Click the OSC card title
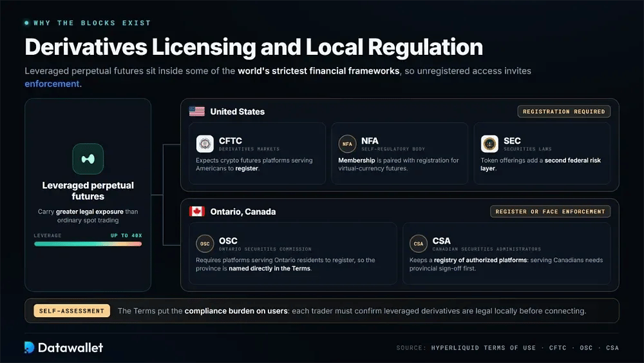Viewport: 644px width, 363px height. (228, 240)
